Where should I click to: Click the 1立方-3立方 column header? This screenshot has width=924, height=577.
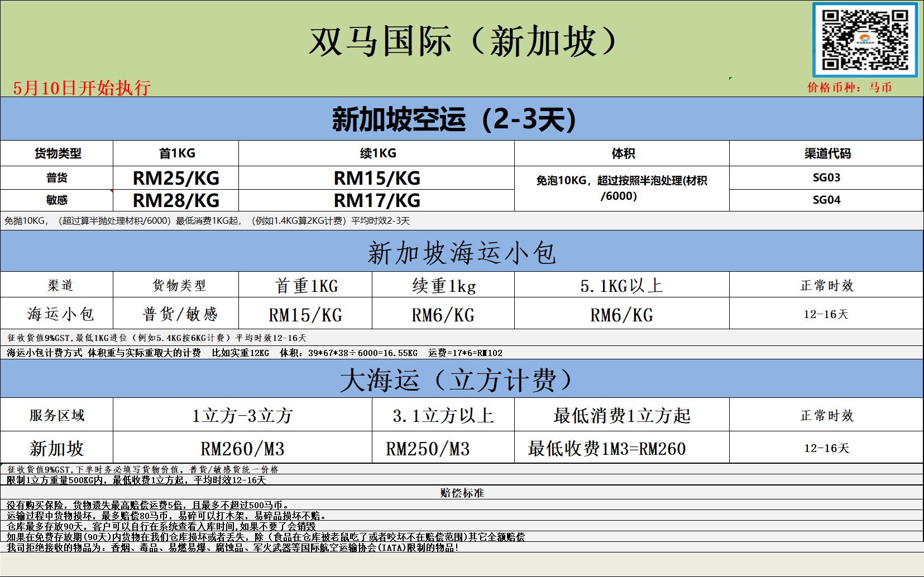tap(242, 415)
